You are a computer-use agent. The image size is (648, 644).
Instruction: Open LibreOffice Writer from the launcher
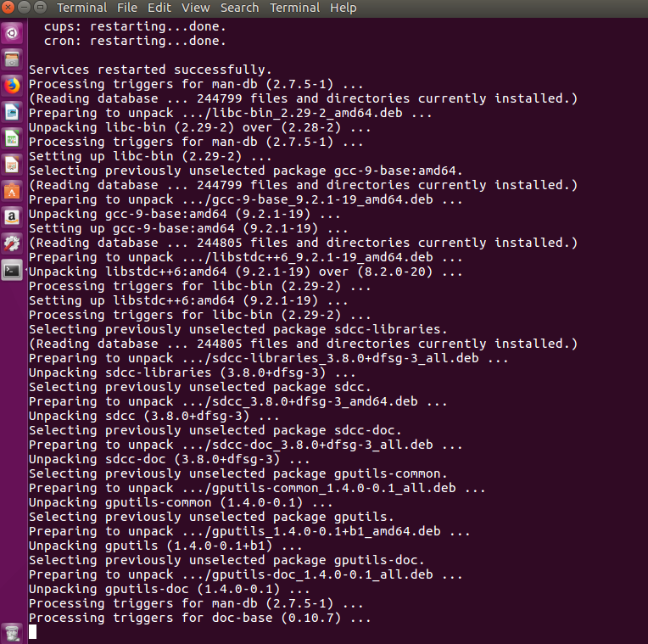12,113
